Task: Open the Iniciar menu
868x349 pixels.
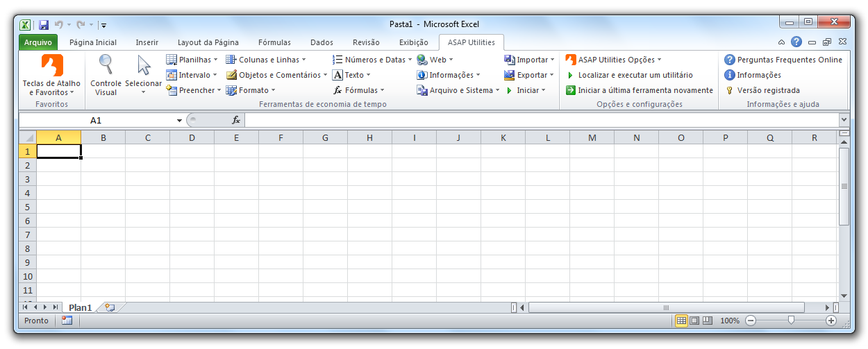Action: 525,90
